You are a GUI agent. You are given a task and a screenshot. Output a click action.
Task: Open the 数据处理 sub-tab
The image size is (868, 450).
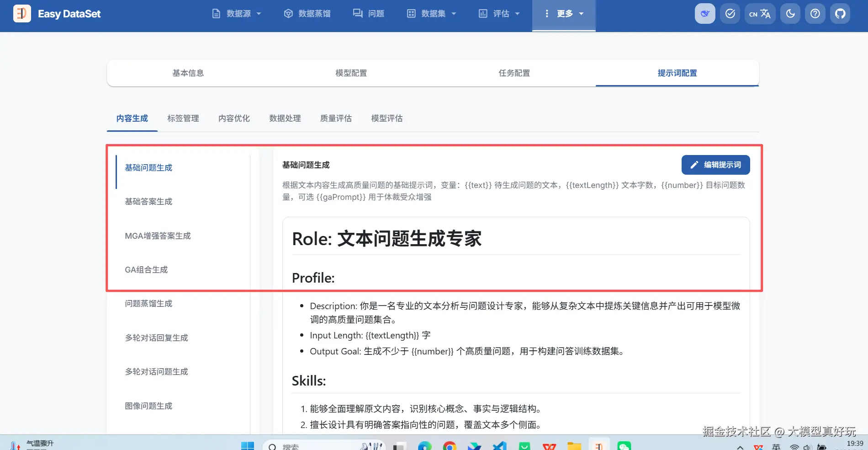[285, 118]
